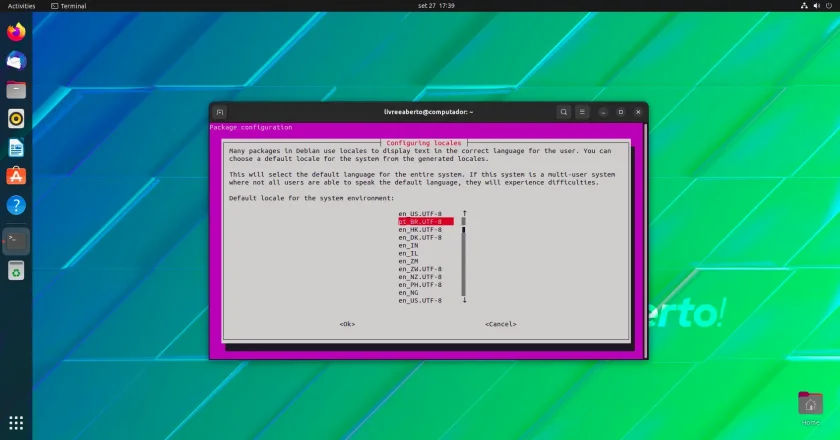The image size is (840, 440).
Task: Click the locale list down arrow
Action: [x=464, y=301]
